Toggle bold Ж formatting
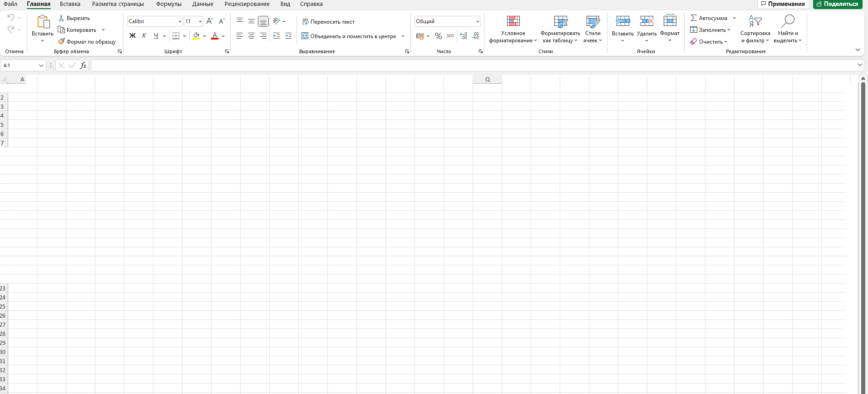Image resolution: width=868 pixels, height=394 pixels. pyautogui.click(x=133, y=36)
